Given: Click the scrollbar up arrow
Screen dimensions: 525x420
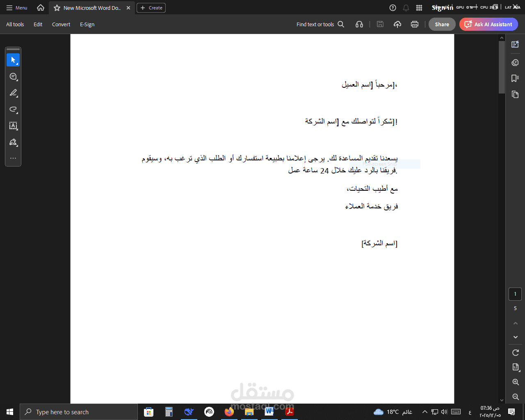Looking at the screenshot, I should pyautogui.click(x=502, y=38).
